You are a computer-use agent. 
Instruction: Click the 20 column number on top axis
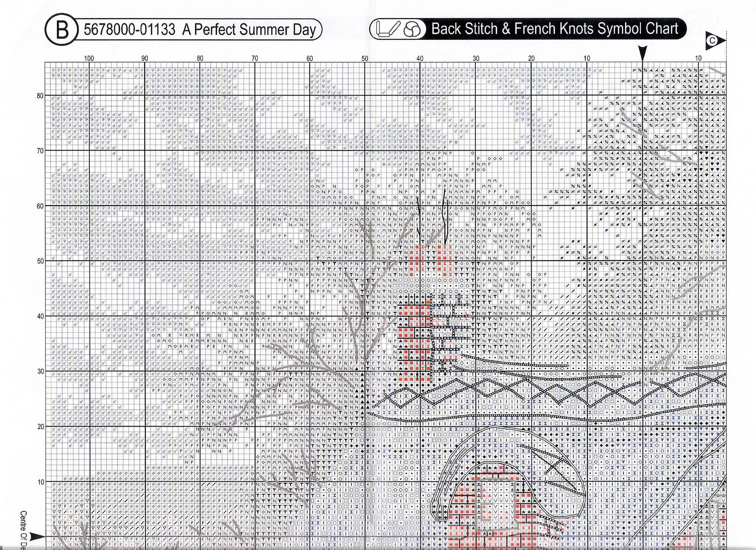point(531,58)
